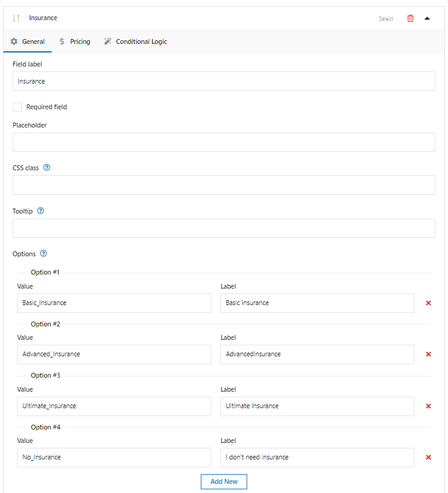Click the Required field label text

pos(46,107)
